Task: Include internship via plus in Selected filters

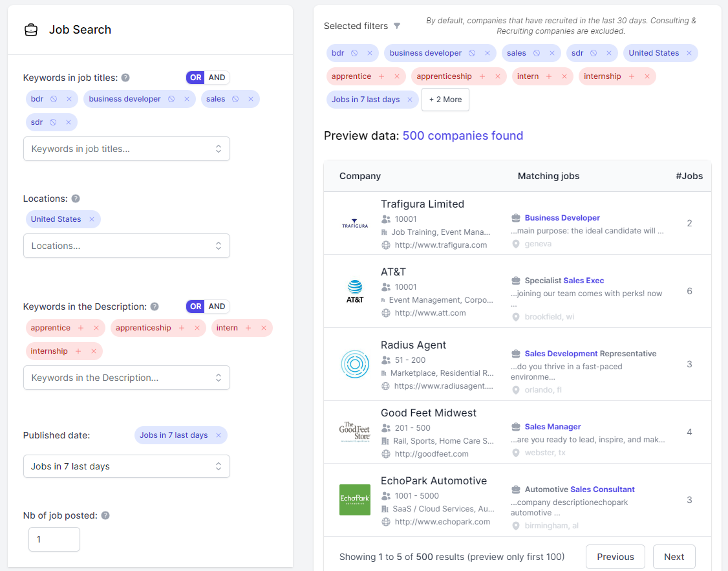Action: pyautogui.click(x=632, y=76)
